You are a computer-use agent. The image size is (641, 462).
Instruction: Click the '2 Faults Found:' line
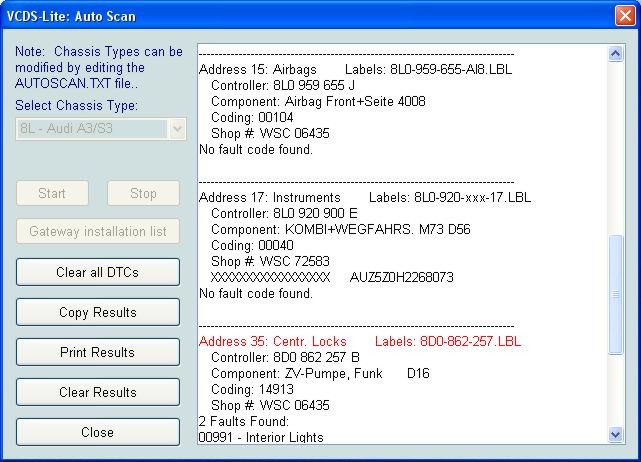point(244,421)
